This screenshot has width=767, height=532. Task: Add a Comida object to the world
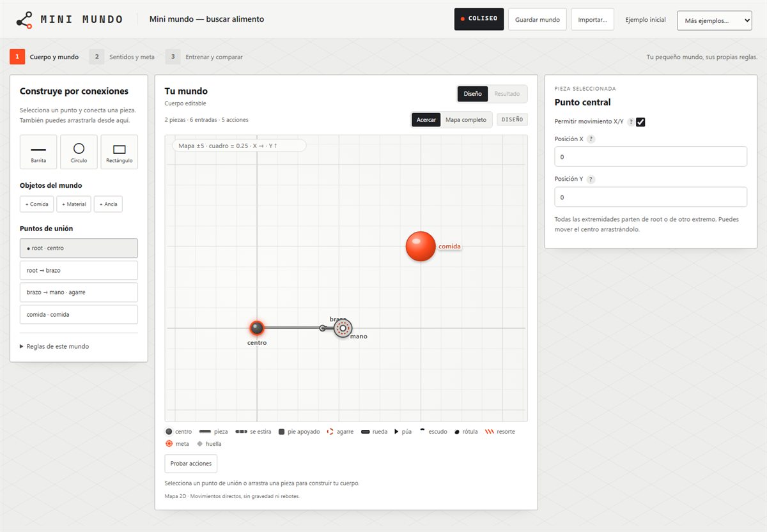coord(37,204)
